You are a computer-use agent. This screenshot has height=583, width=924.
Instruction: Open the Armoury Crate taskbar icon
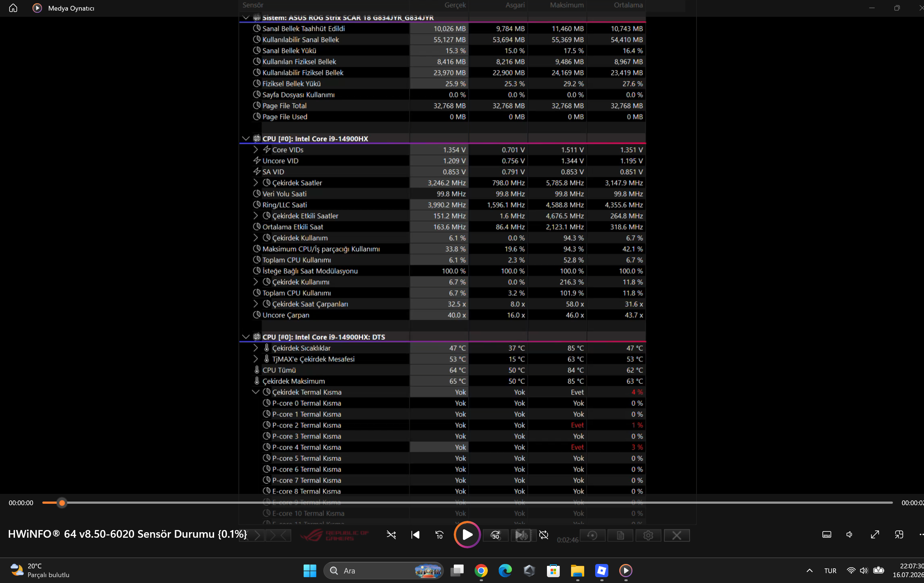(529, 570)
